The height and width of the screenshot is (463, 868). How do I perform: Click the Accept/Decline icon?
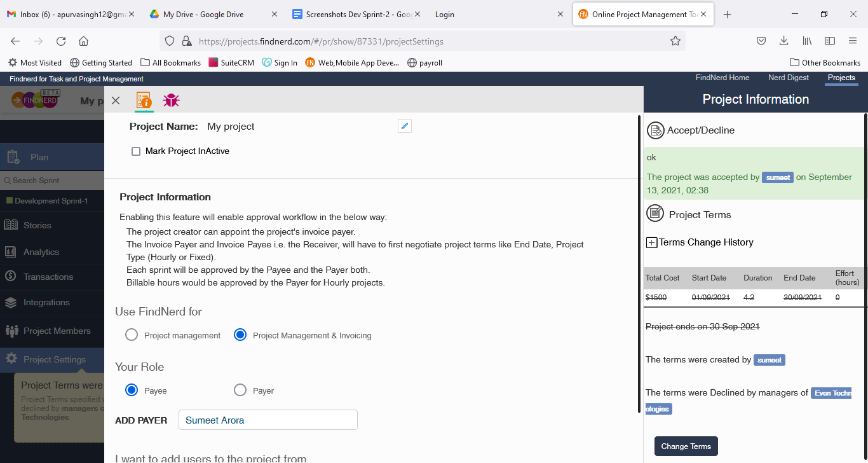[x=655, y=130]
